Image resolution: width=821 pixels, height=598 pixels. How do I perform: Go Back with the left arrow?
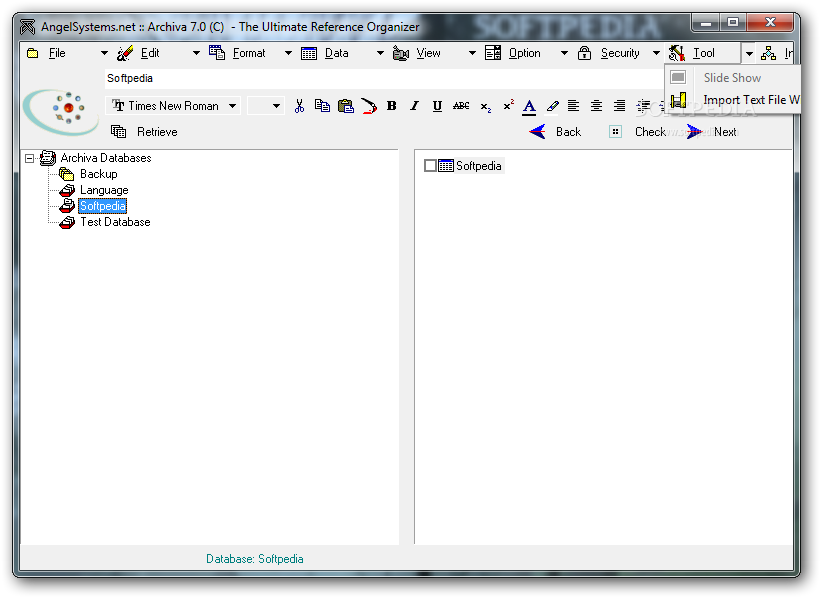pos(538,131)
